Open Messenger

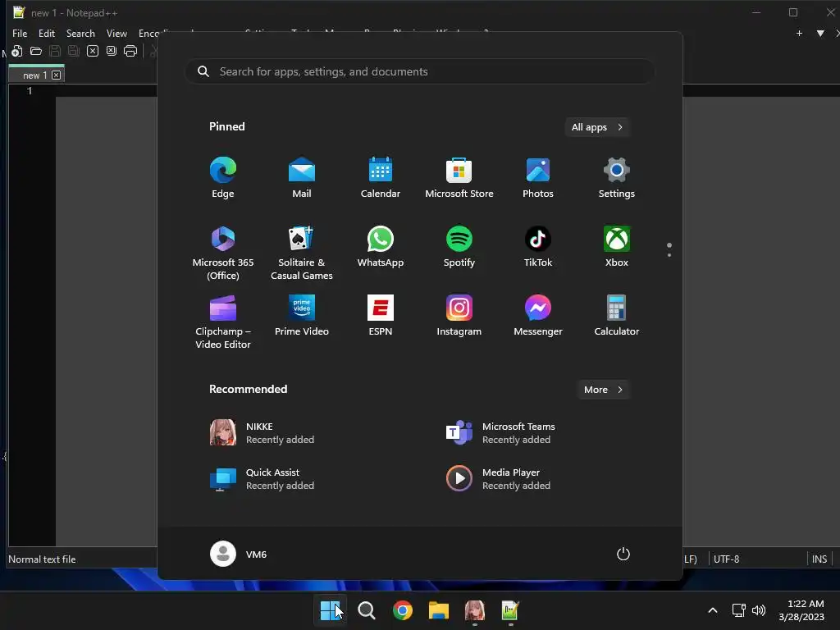[538, 315]
